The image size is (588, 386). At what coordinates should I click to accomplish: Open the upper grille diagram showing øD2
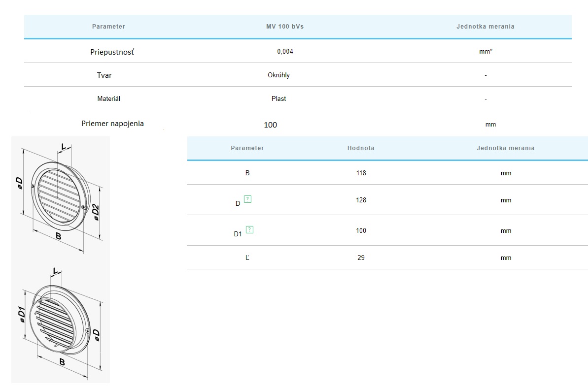[60, 197]
